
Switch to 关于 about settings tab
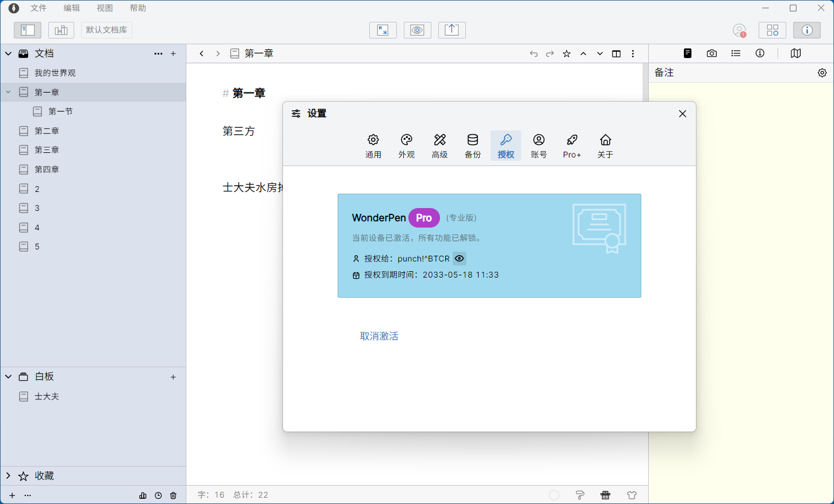pyautogui.click(x=605, y=146)
